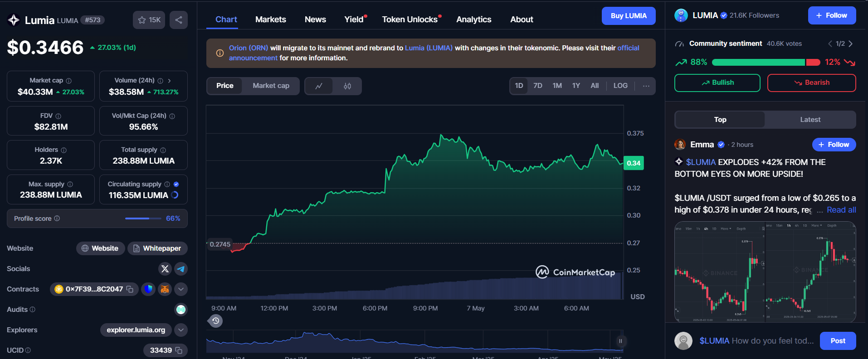The image size is (868, 359).
Task: Copy the 0x7F39...8C2047 contract address
Action: point(130,289)
